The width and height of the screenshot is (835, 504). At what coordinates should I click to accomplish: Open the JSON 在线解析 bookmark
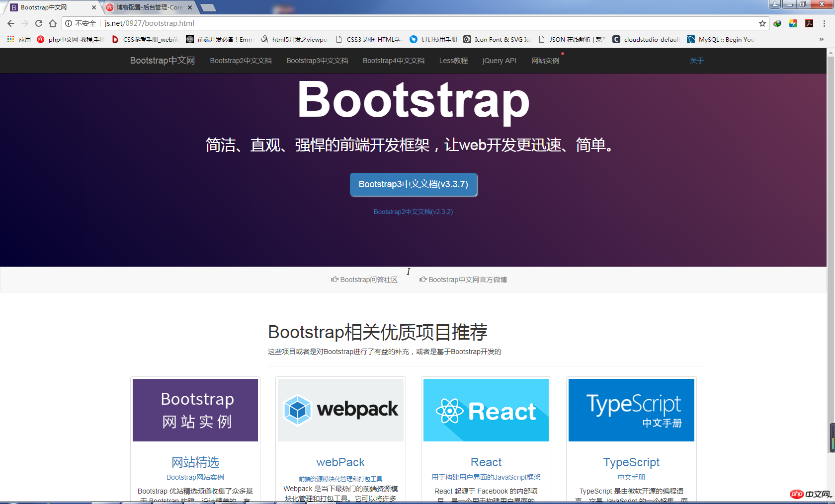click(x=572, y=39)
